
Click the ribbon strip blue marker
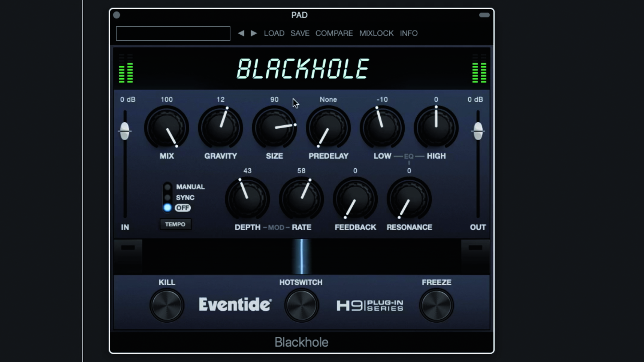point(302,257)
